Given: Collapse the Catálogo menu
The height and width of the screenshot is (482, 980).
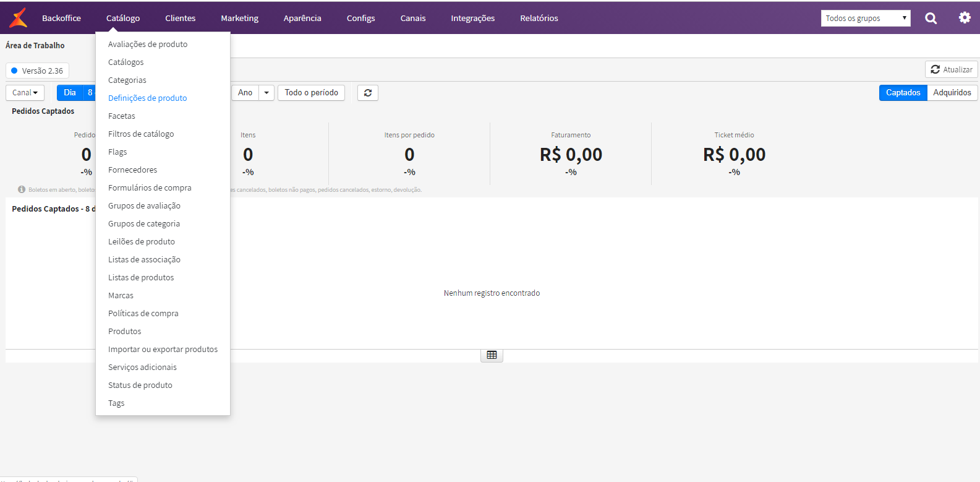Looking at the screenshot, I should pyautogui.click(x=123, y=18).
